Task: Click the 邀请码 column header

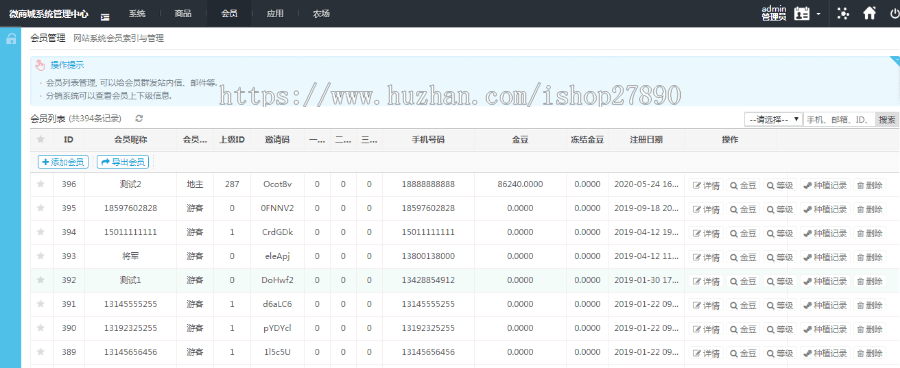Action: [x=277, y=140]
